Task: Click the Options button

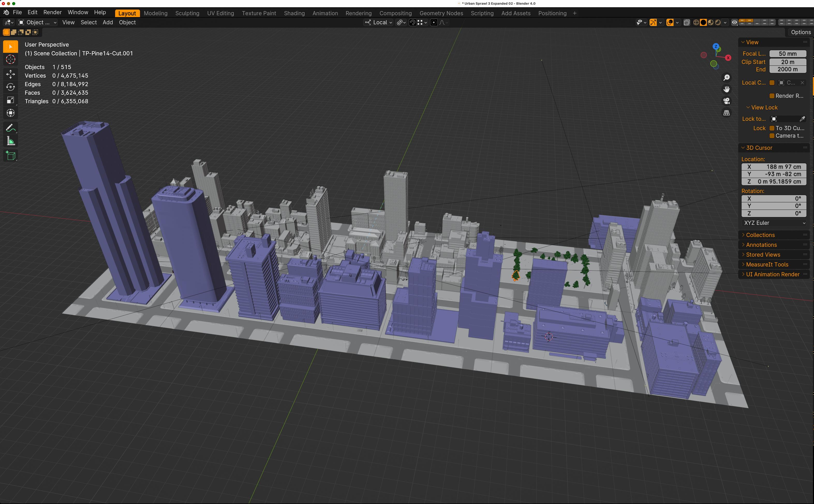Action: (800, 32)
